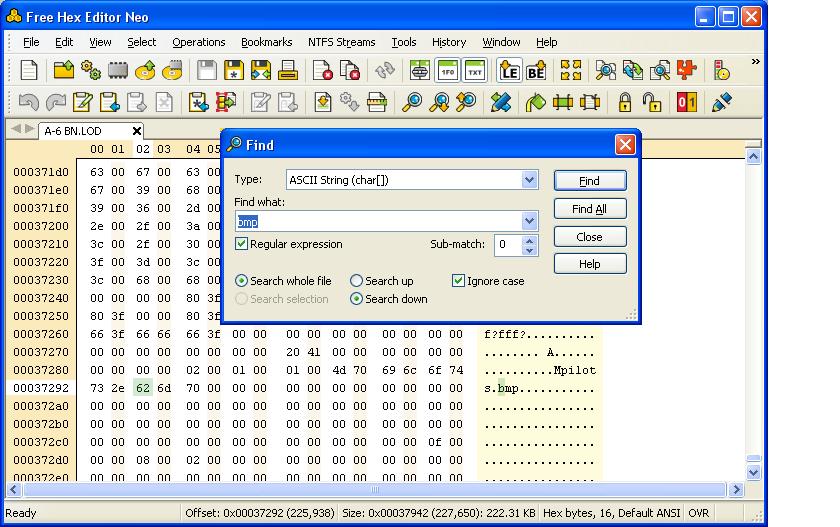Open physical memory chip icon
Viewport: 840px width, 527px height.
[x=118, y=70]
